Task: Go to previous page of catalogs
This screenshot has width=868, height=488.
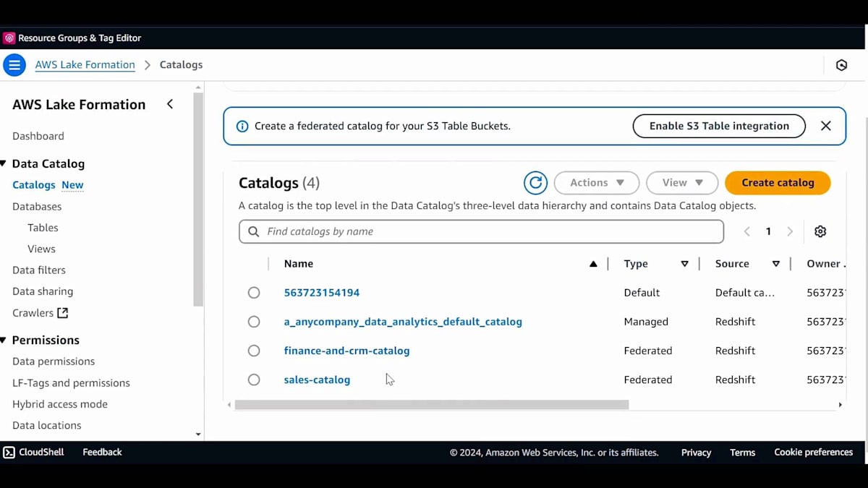Action: point(747,231)
